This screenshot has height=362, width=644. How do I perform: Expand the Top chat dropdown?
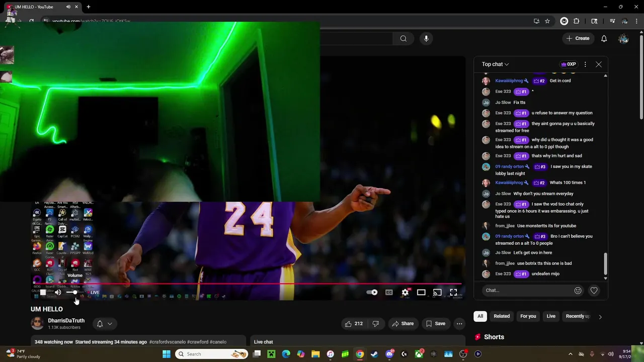point(495,64)
